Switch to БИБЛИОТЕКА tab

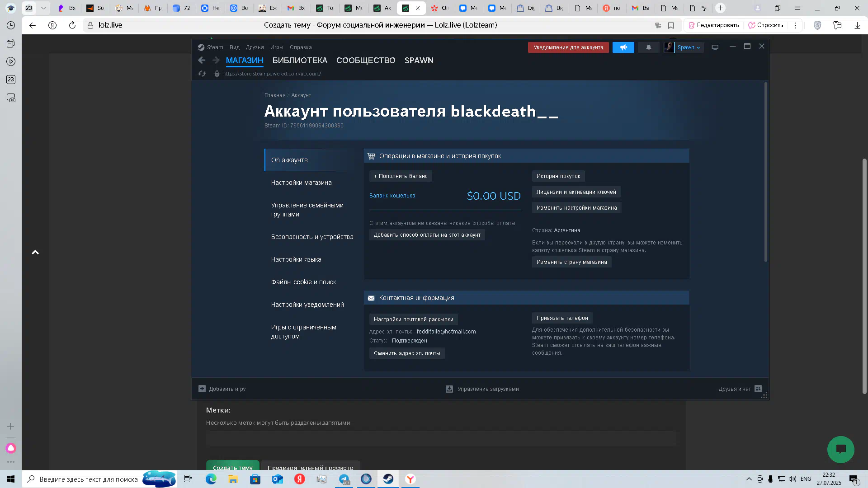tap(300, 61)
